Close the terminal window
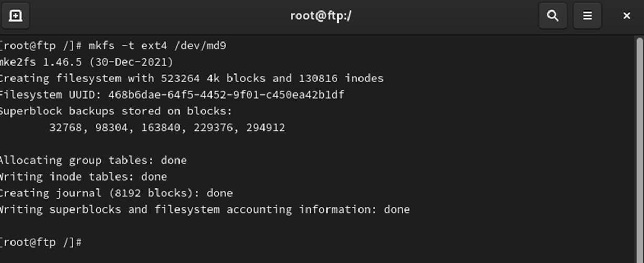The height and width of the screenshot is (263, 644). [x=626, y=16]
